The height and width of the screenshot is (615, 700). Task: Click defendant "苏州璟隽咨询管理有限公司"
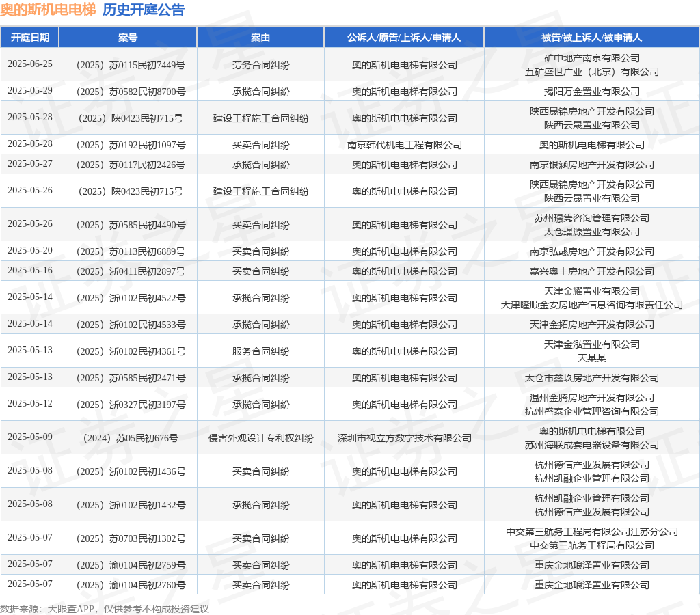pos(591,218)
